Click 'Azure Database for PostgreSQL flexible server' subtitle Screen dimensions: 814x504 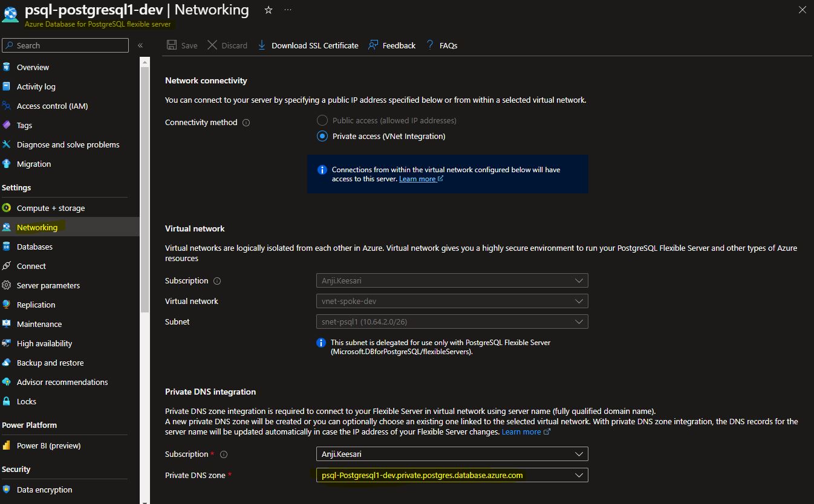click(97, 24)
